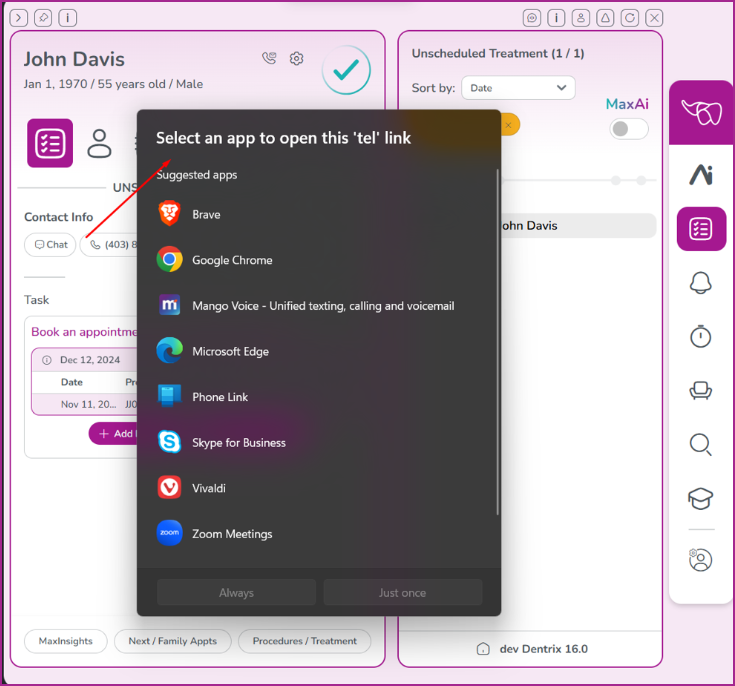Click the info icon next to the pin
This screenshot has height=686, width=735.
click(68, 18)
